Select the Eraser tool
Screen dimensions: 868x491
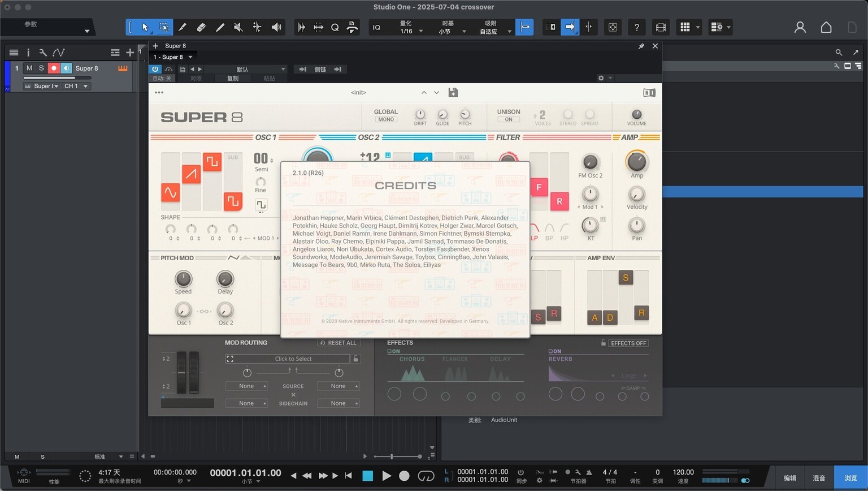tap(201, 27)
